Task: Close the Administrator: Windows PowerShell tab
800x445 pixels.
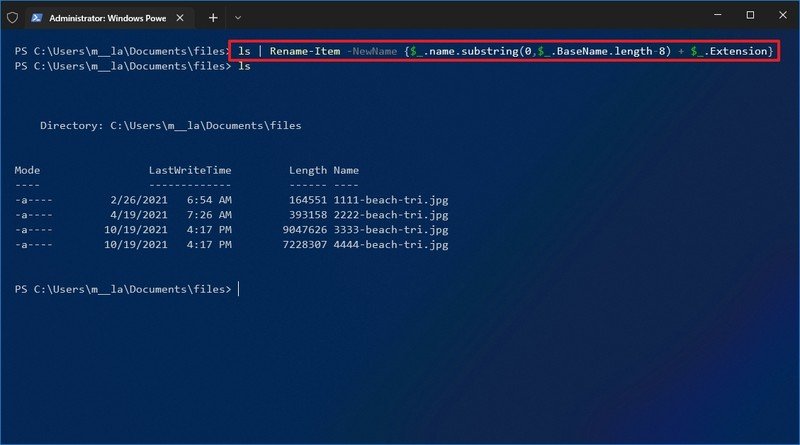Action: [x=179, y=17]
